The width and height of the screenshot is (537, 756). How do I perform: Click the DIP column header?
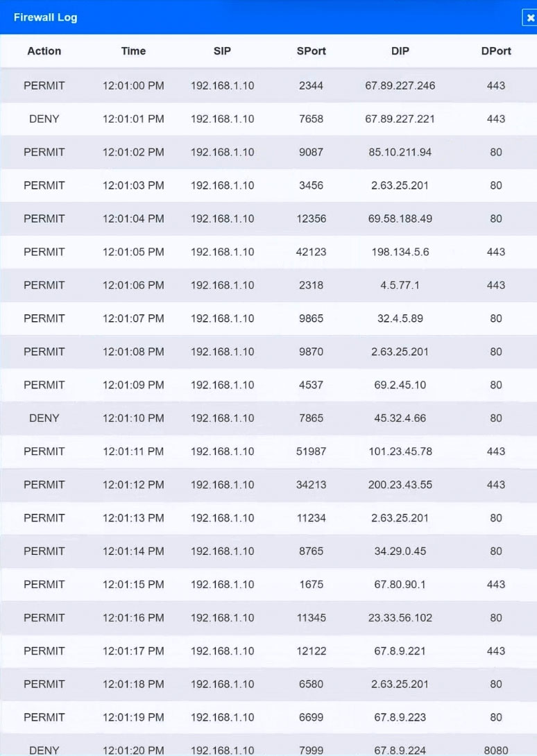click(x=400, y=51)
